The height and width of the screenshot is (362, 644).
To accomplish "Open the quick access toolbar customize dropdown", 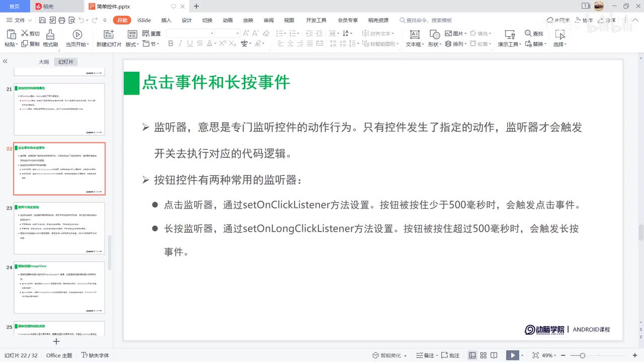I will pyautogui.click(x=105, y=20).
